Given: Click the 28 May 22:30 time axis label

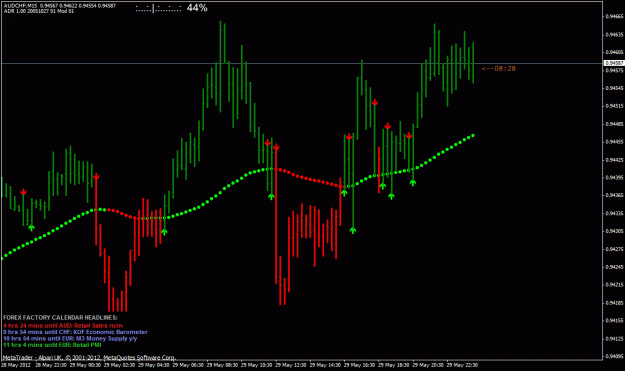Looking at the screenshot, I should [51, 365].
